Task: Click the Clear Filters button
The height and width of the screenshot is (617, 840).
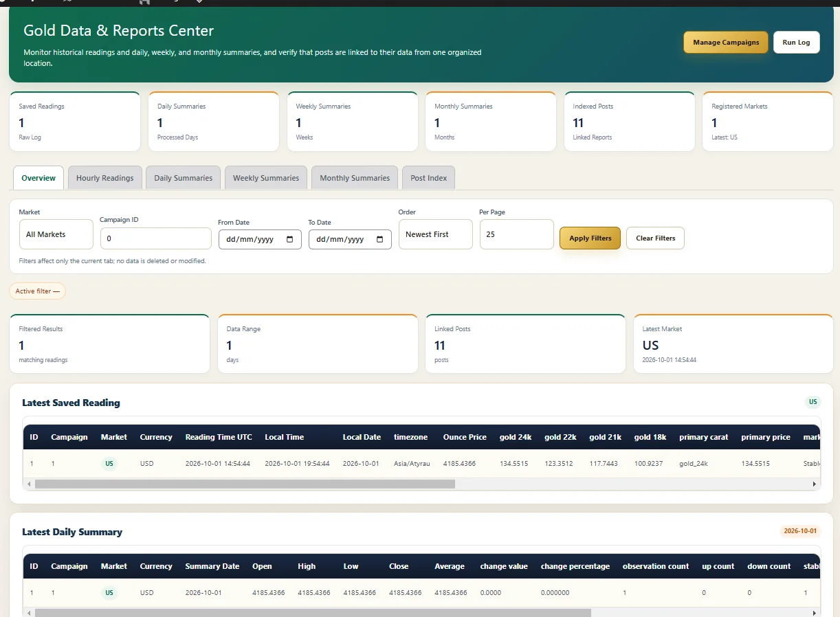Action: 655,238
